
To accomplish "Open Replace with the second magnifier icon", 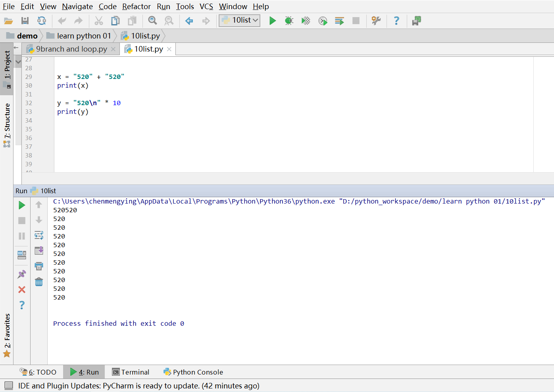I will coord(169,21).
